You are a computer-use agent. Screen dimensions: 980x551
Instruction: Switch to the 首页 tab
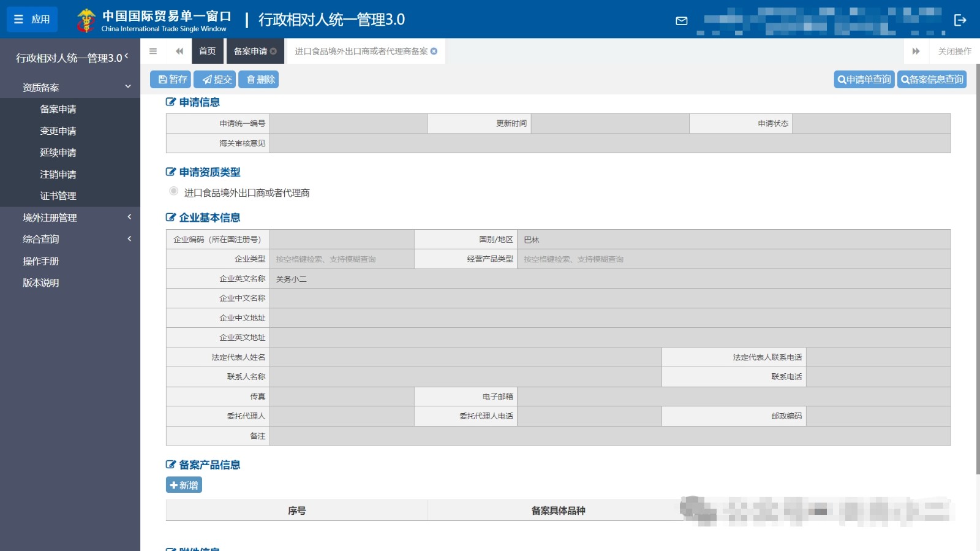207,51
